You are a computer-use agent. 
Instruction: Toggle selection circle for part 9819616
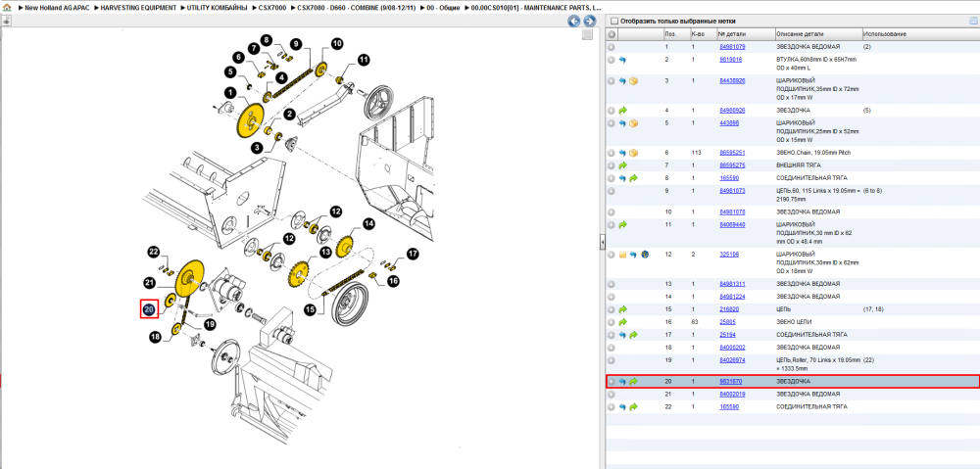coord(612,60)
